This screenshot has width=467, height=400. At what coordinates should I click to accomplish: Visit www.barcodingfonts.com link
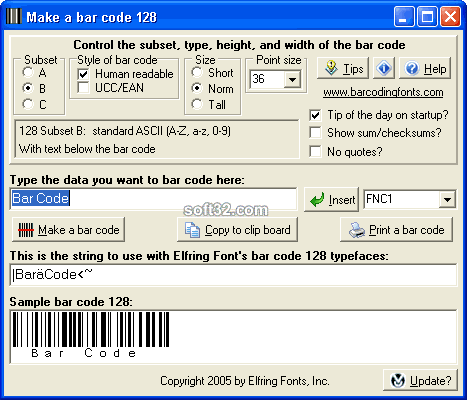[x=383, y=92]
